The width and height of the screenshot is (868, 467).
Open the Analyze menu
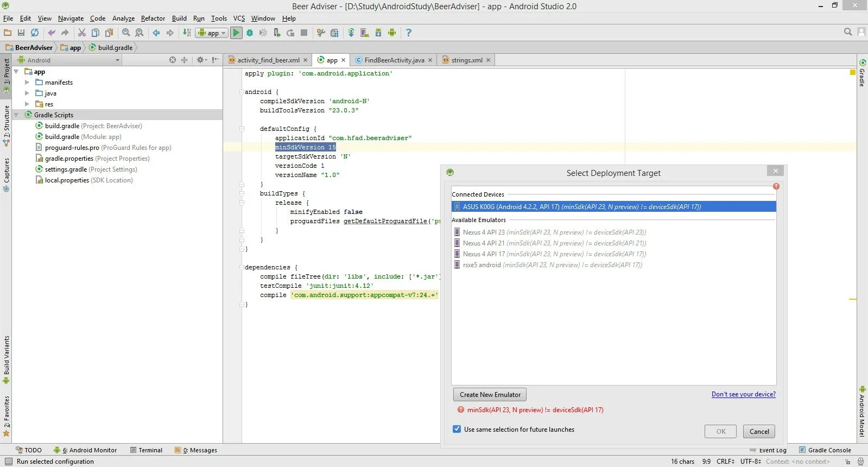pyautogui.click(x=123, y=18)
